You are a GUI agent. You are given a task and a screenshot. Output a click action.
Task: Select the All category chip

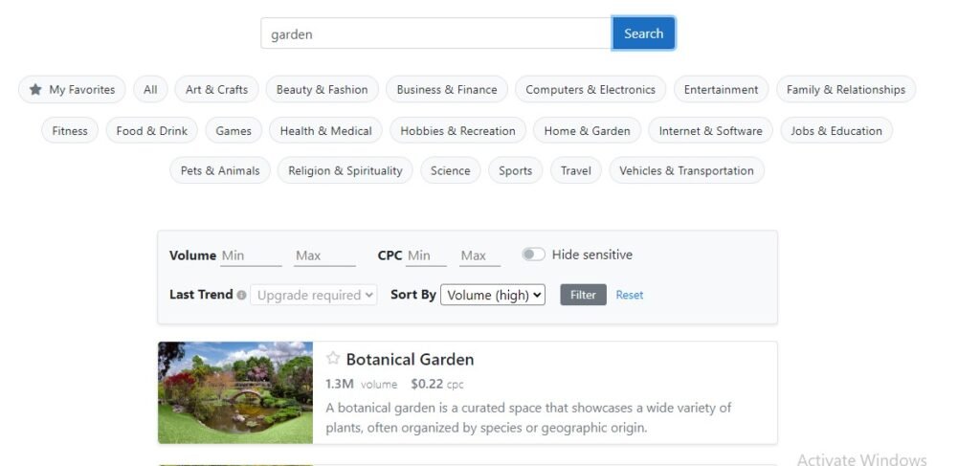pos(150,90)
